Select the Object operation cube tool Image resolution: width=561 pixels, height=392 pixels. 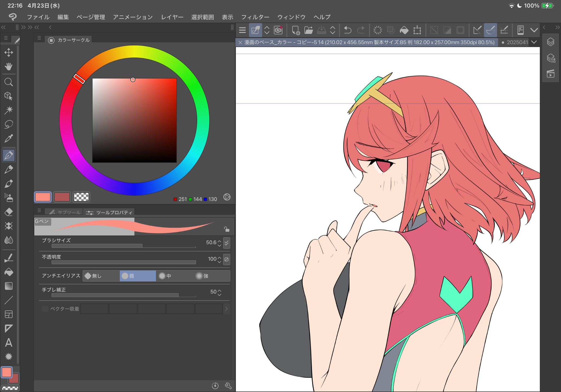coord(8,96)
